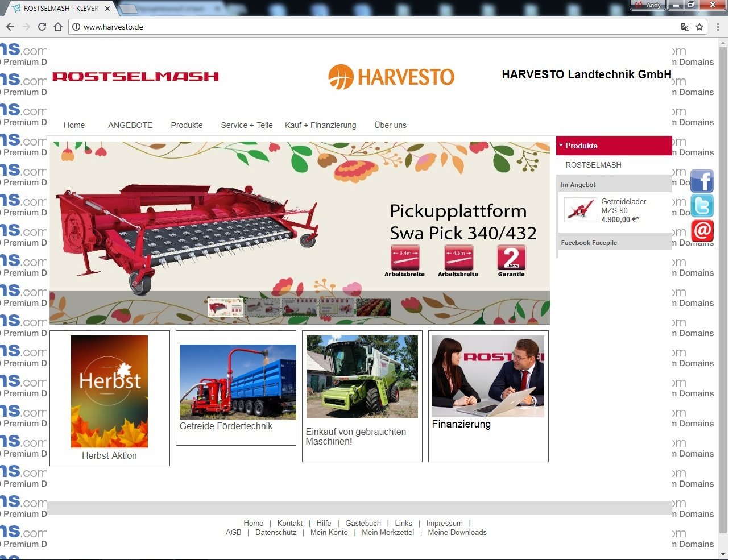Open the Home menu item
737x560 pixels.
click(74, 125)
